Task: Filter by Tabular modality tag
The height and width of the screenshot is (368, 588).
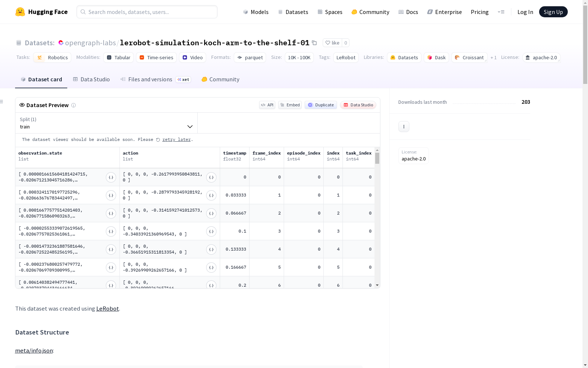Action: pos(119,57)
